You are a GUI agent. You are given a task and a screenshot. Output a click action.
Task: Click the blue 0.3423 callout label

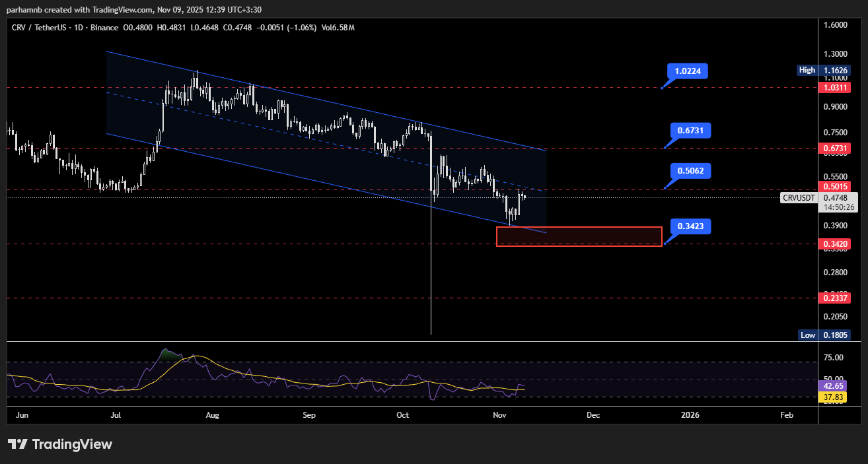690,226
